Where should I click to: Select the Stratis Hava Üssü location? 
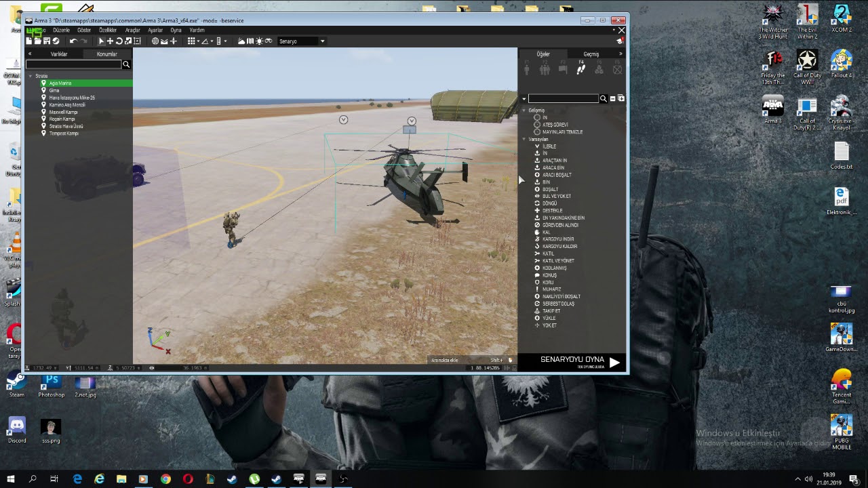click(x=66, y=126)
